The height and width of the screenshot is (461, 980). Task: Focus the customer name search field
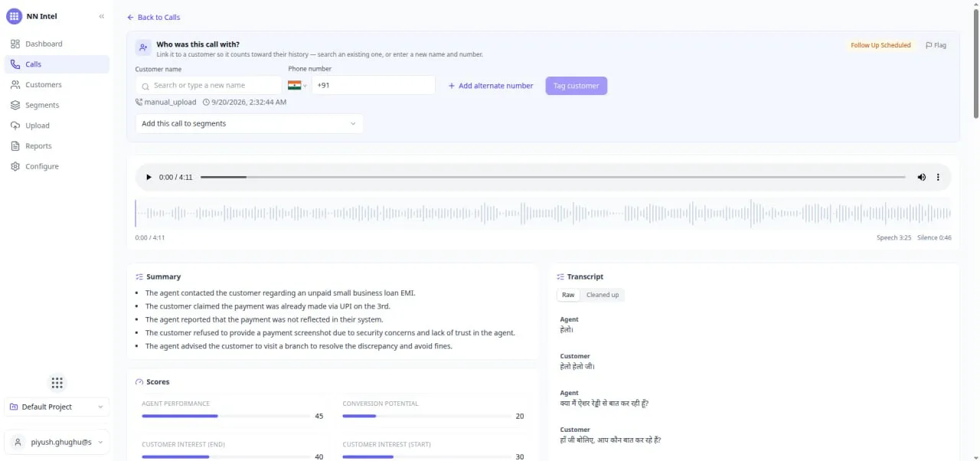coord(208,85)
